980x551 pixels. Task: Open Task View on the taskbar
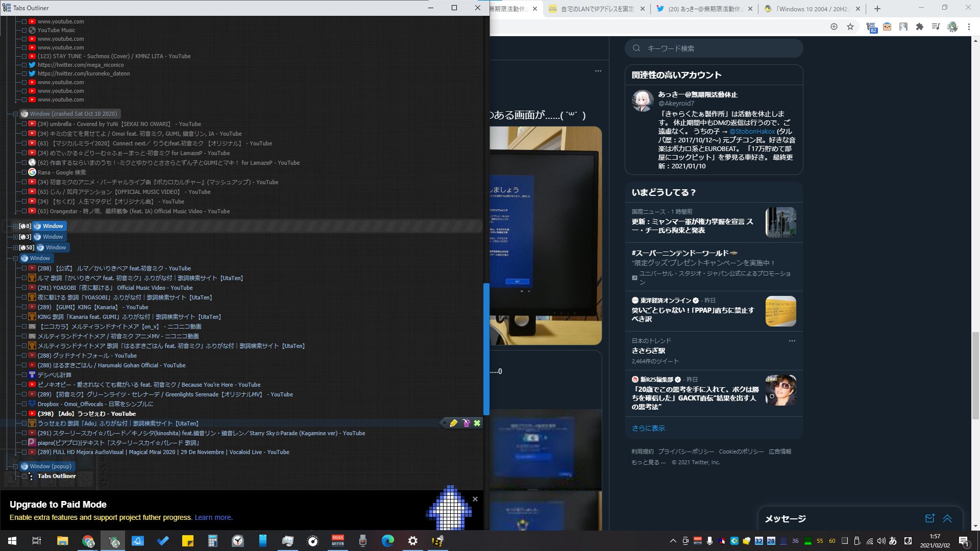point(37,541)
